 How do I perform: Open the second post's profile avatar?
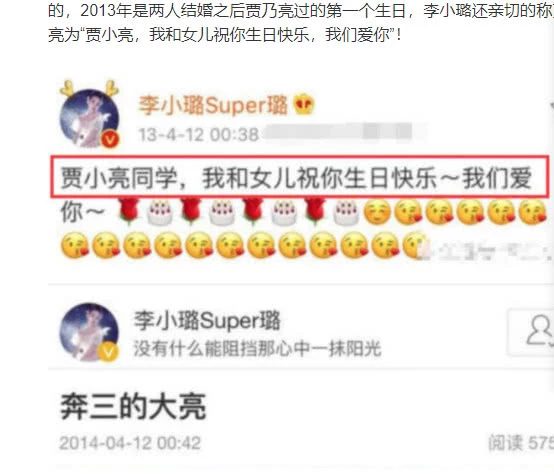(89, 332)
